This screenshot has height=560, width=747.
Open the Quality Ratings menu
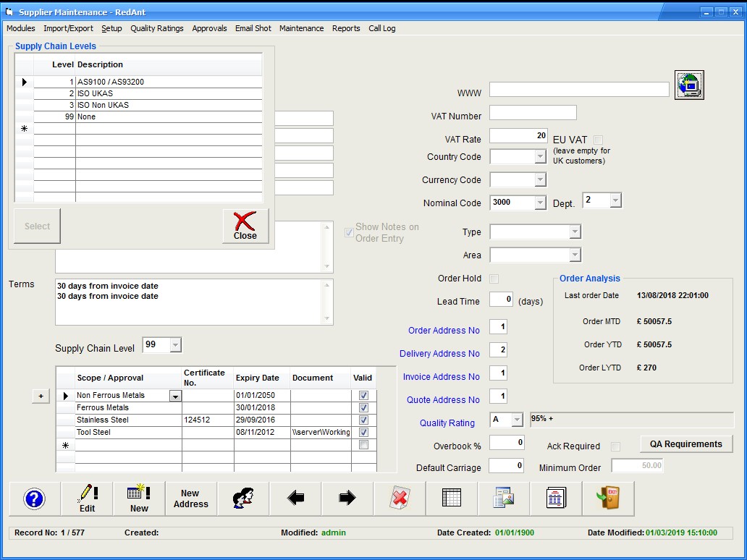coord(156,28)
